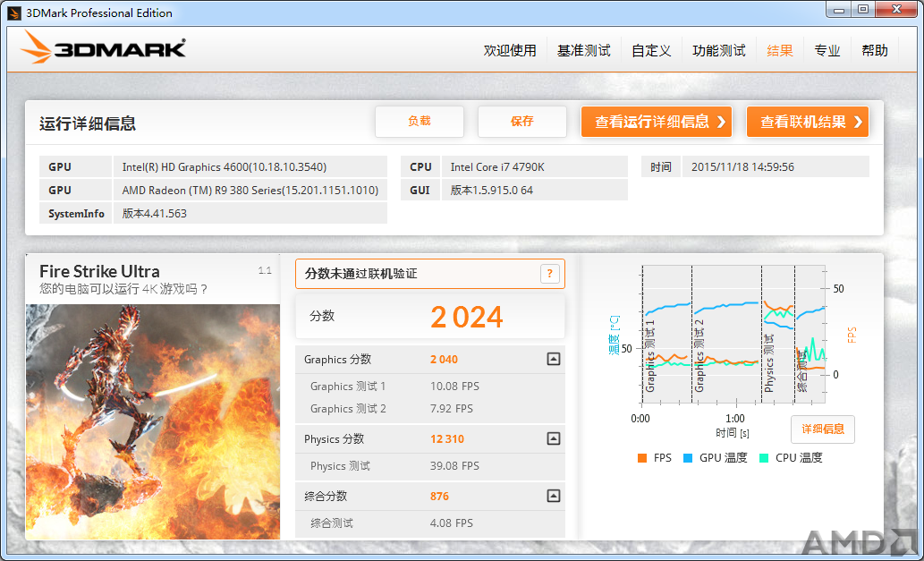The width and height of the screenshot is (924, 561).
Task: Click the Graphics 测试 2 row label
Action: [x=348, y=408]
